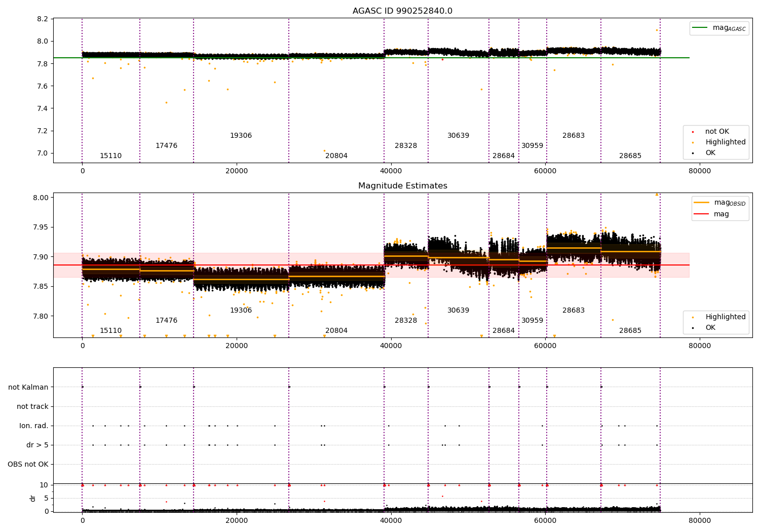Select the 'OBS not OK' axis label

tap(28, 464)
